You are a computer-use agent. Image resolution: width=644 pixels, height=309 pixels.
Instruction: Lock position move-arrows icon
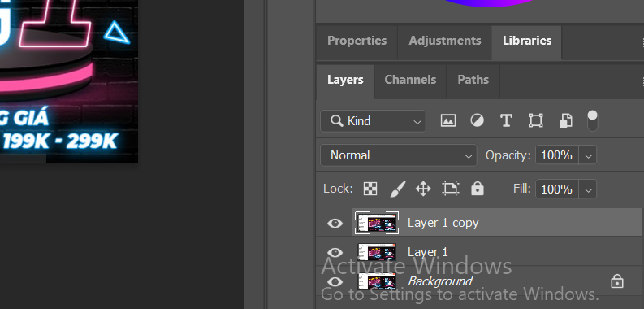(423, 189)
